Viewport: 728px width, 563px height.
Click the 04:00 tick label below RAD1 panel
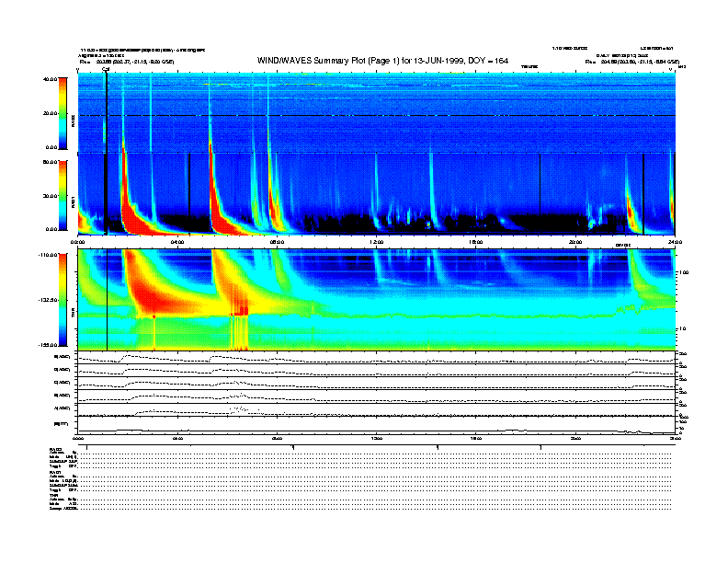(177, 242)
